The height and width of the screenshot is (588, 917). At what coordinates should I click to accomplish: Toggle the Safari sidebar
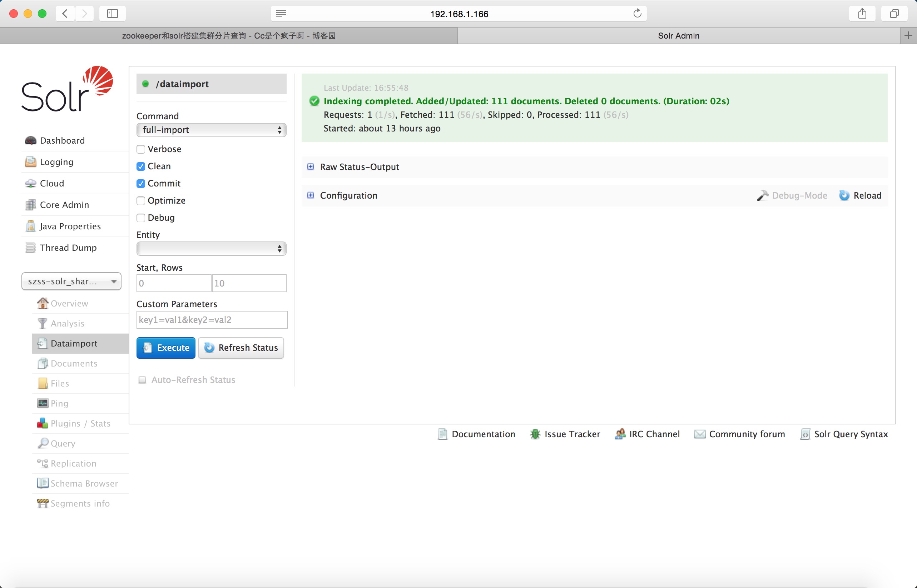pyautogui.click(x=112, y=14)
